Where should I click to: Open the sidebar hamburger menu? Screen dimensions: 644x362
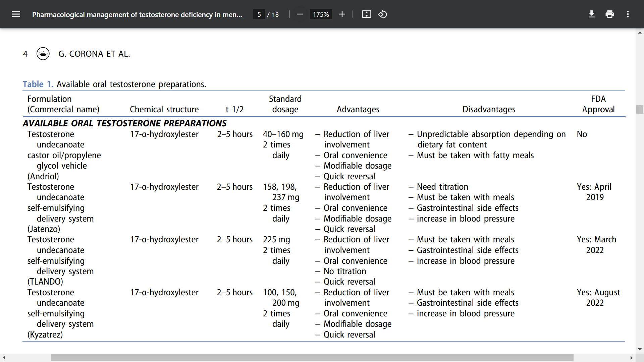16,14
